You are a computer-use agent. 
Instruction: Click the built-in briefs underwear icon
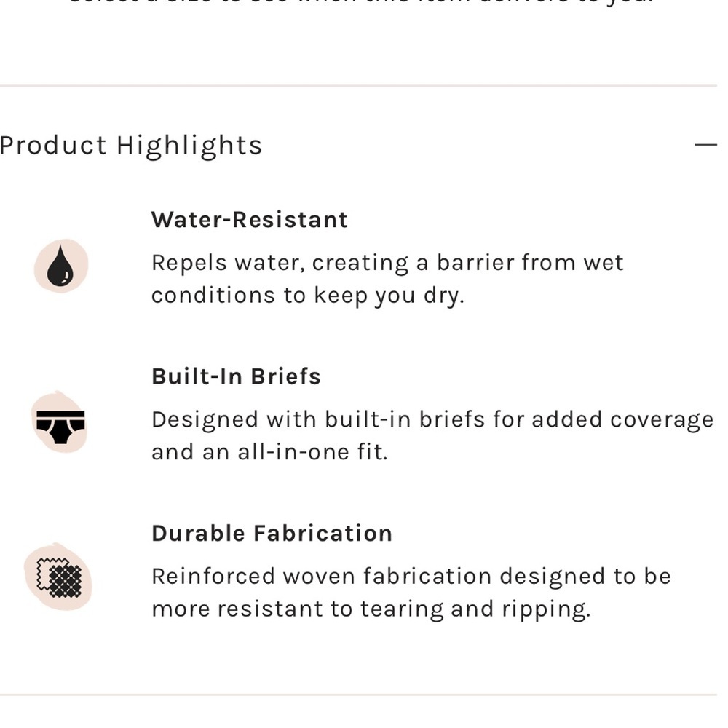[x=60, y=423]
